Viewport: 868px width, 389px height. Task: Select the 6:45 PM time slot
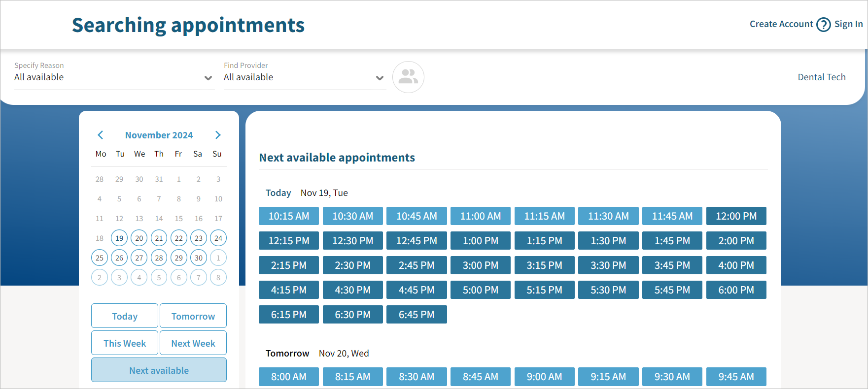[417, 315]
